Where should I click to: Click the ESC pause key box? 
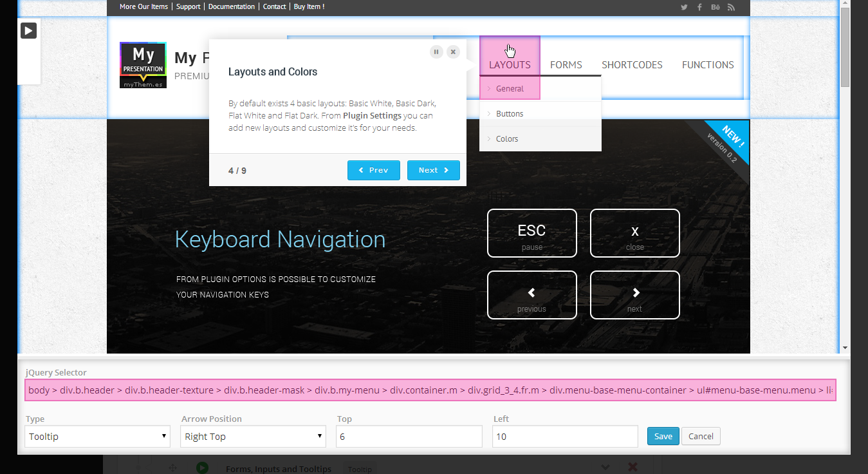532,233
